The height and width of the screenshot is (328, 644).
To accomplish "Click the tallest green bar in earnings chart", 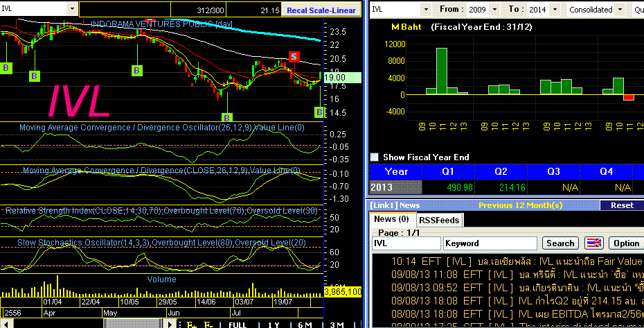I will 442,71.
